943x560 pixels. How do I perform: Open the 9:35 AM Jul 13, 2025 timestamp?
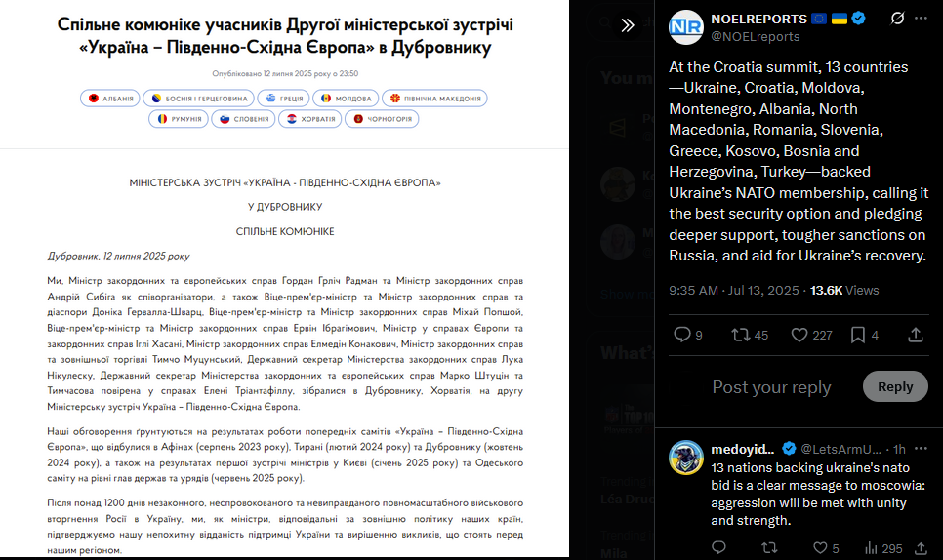734,290
